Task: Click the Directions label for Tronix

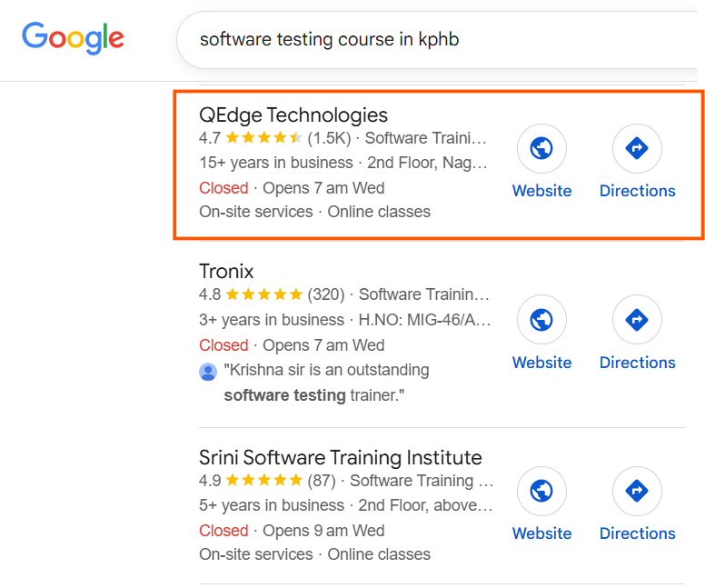Action: (637, 363)
